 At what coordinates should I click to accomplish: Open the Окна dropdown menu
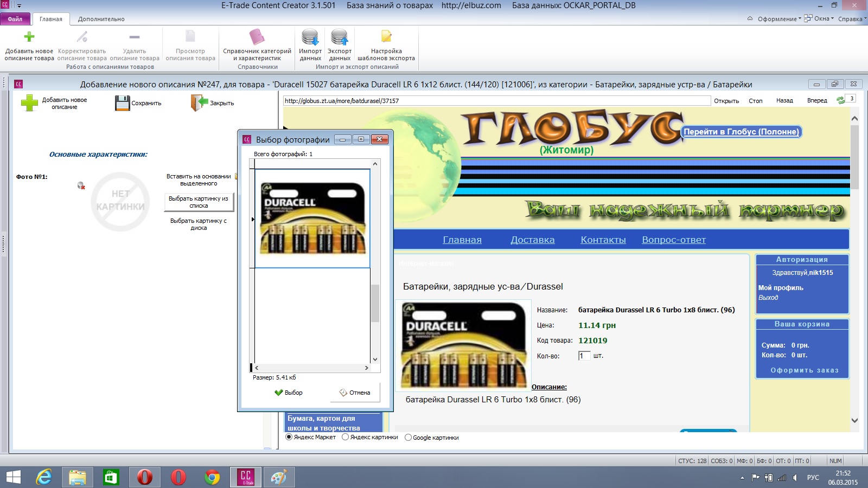819,18
